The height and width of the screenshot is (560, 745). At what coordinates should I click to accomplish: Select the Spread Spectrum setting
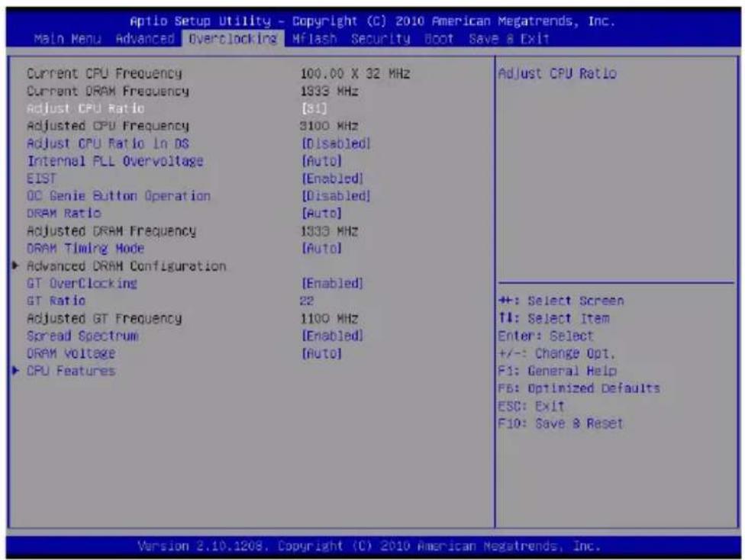point(82,336)
